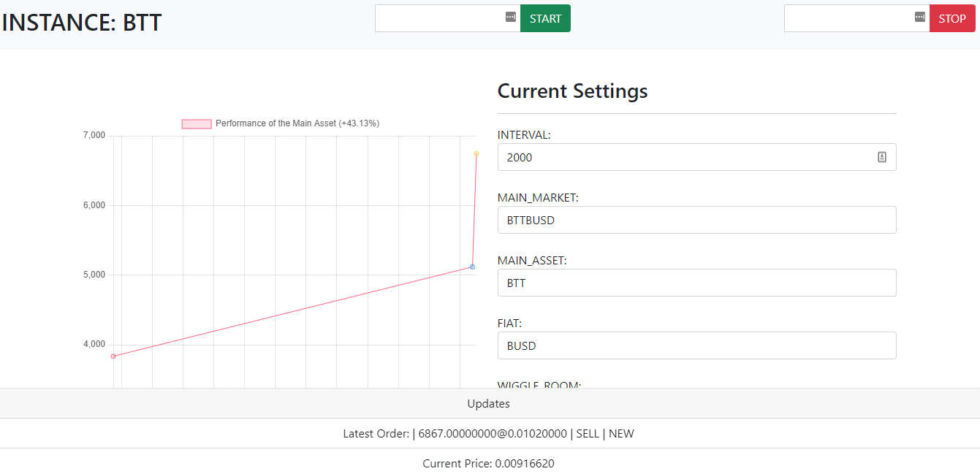
Task: Click the Updates panel header
Action: tap(489, 403)
